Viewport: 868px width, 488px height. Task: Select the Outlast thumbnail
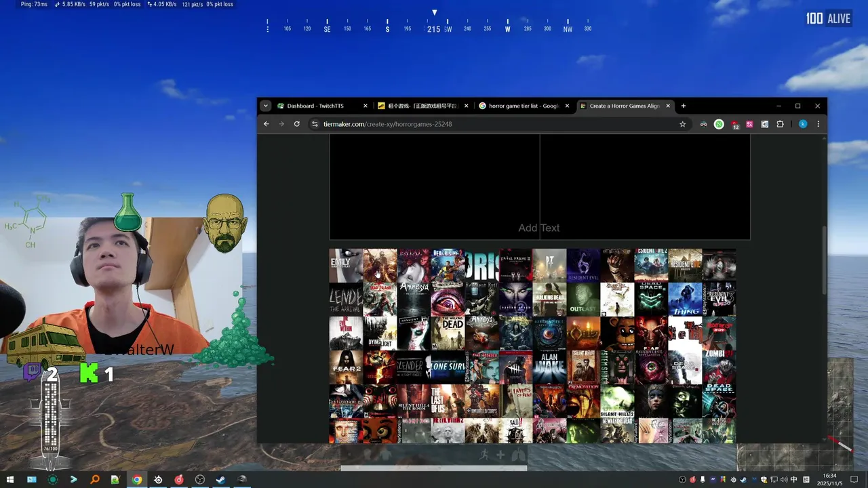pyautogui.click(x=583, y=300)
